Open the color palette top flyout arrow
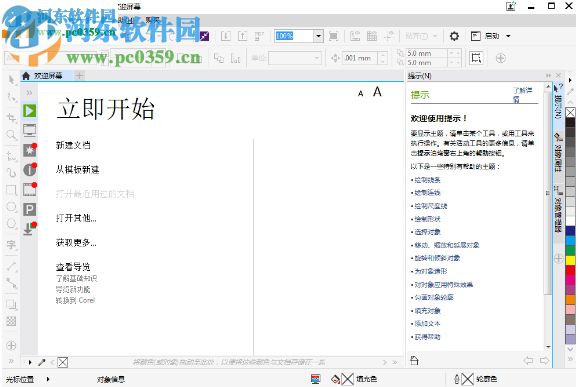Image resolution: width=578 pixels, height=387 pixels. pos(570,80)
